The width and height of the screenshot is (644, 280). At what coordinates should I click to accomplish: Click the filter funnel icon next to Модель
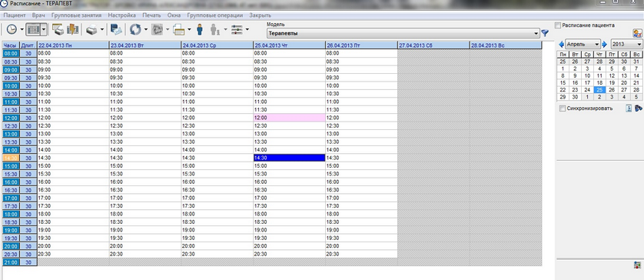click(x=545, y=33)
